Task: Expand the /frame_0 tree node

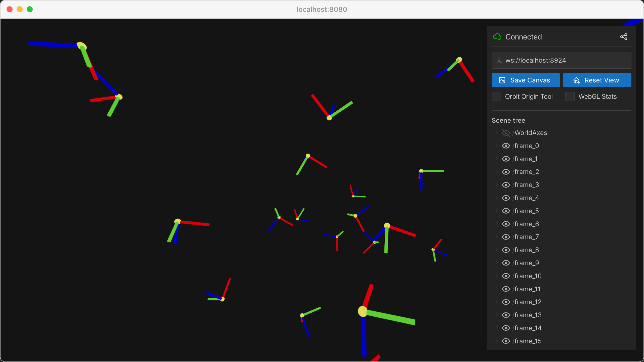Action: (x=497, y=146)
